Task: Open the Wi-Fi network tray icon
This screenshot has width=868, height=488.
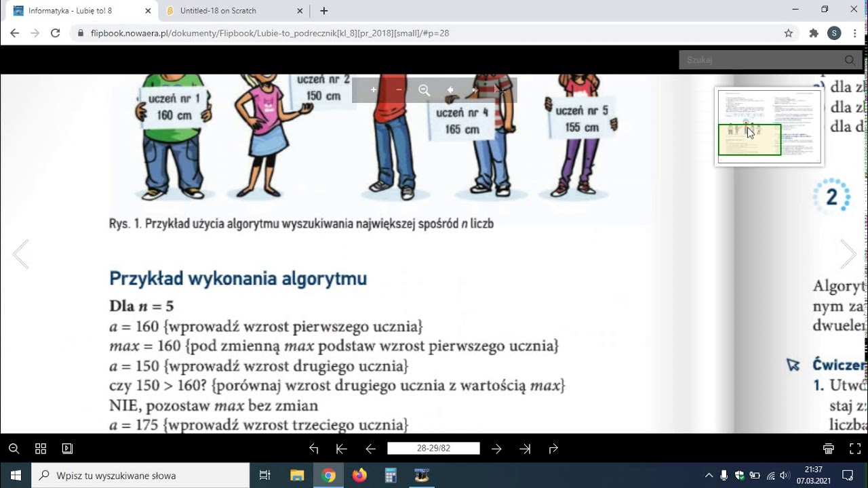Action: [770, 475]
